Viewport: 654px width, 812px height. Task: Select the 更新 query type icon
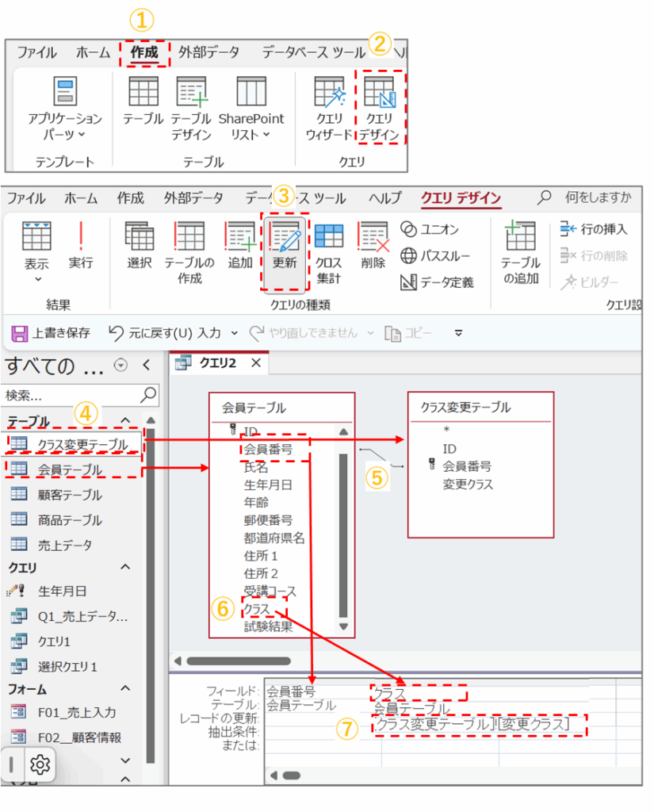click(x=284, y=247)
